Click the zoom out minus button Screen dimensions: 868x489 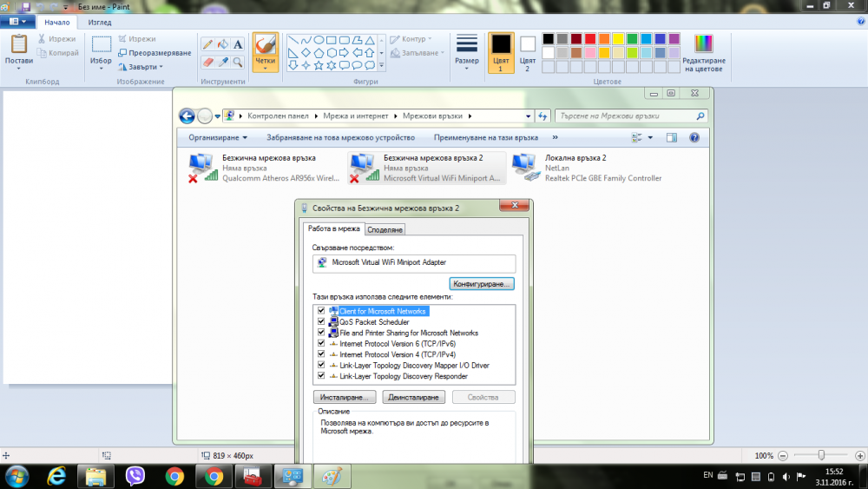point(783,455)
